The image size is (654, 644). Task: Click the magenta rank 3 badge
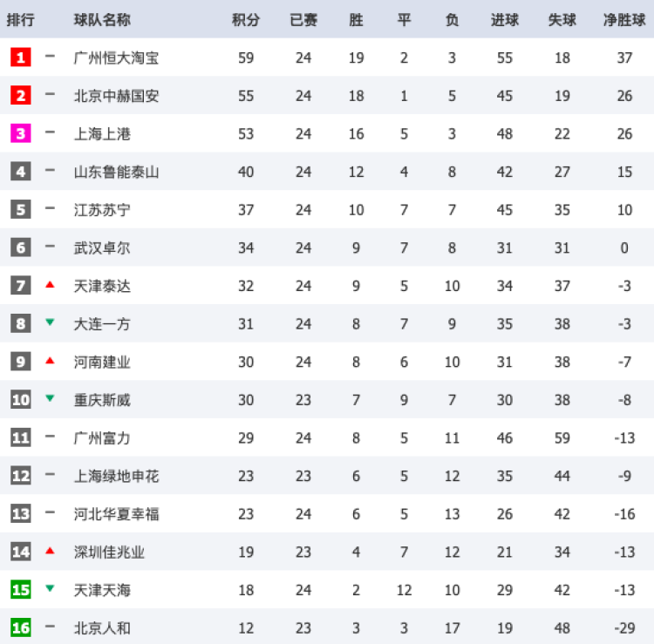pyautogui.click(x=21, y=133)
